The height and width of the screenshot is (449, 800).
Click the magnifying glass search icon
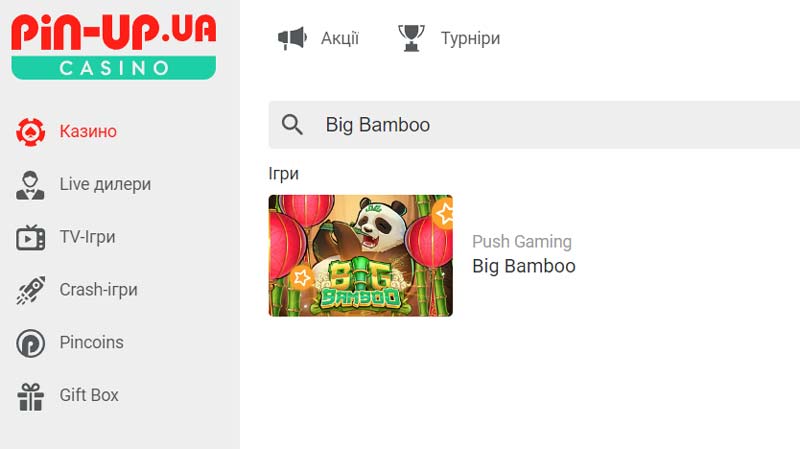point(292,124)
